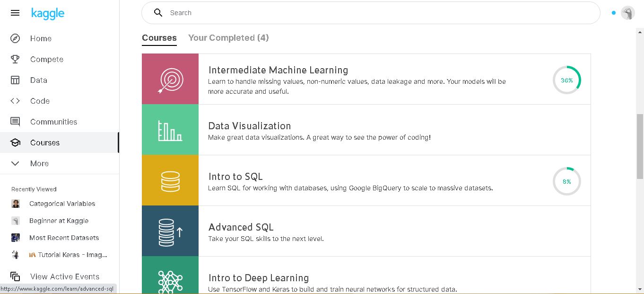Open the Data Visualization course
Screen dimensions: 644x294
click(x=250, y=126)
